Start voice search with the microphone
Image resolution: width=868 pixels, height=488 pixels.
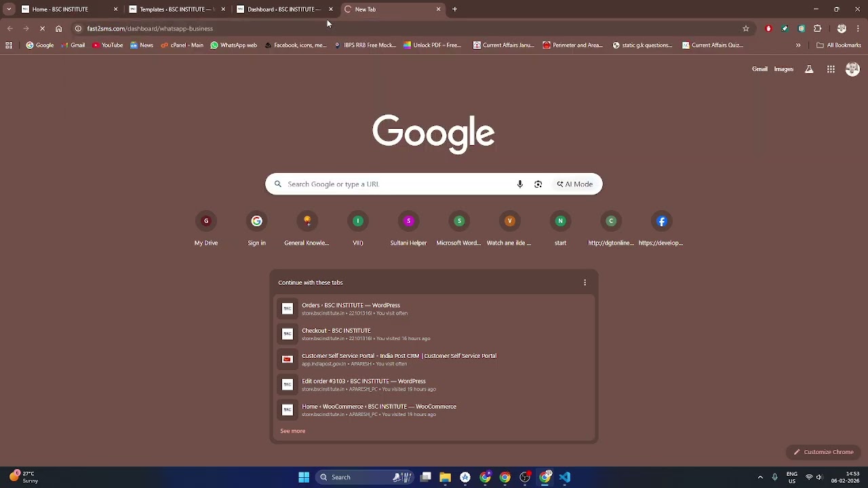[520, 184]
